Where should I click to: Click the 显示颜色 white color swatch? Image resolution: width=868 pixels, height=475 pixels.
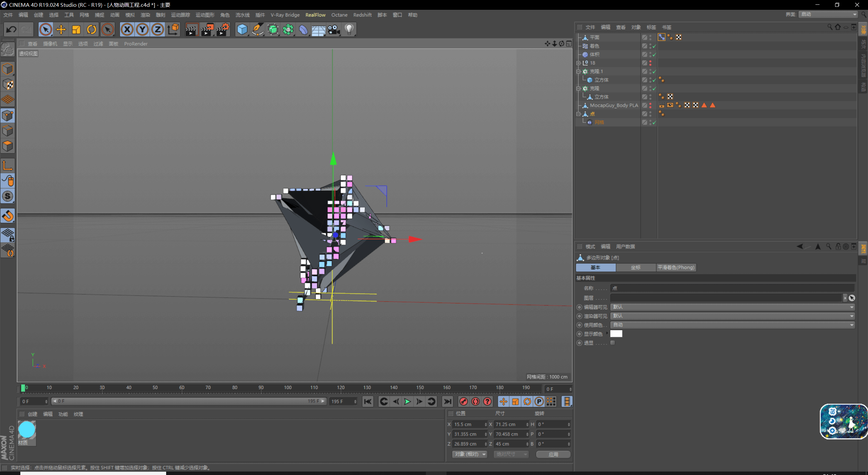point(616,334)
